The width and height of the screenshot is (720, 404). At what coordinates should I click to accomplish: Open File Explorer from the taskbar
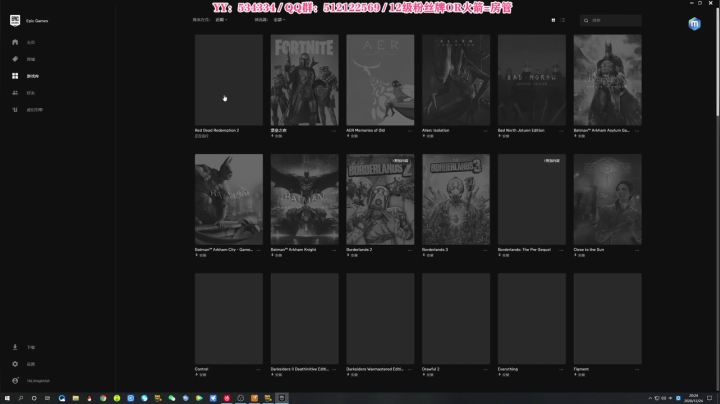[x=76, y=398]
